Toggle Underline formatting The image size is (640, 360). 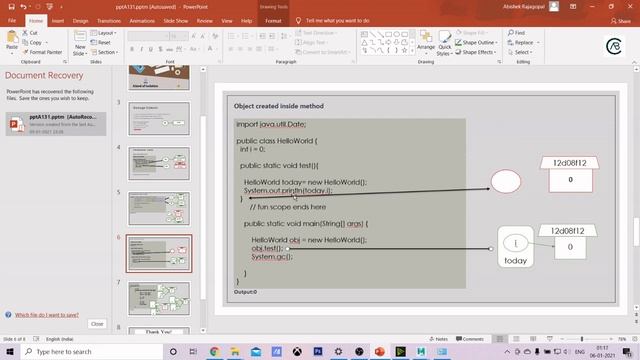coord(151,49)
